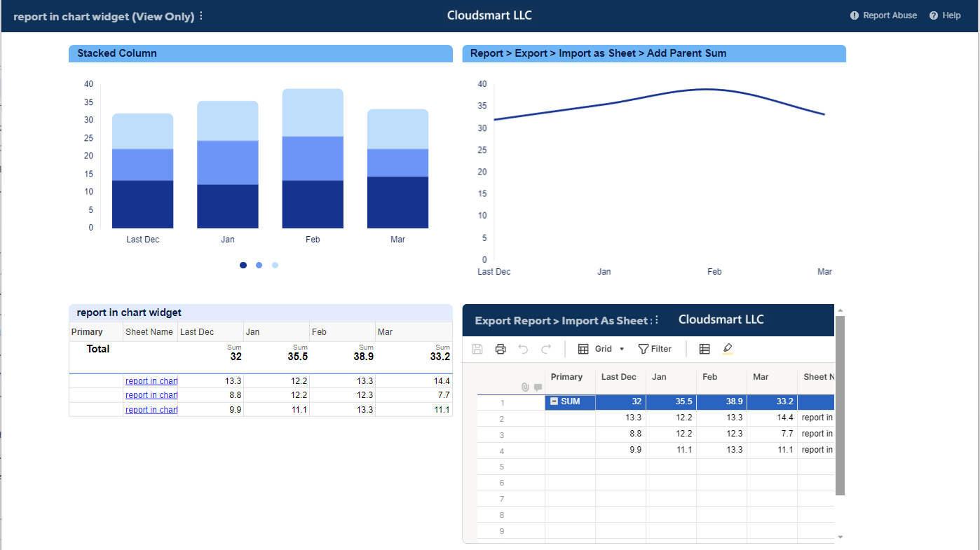
Task: Click the card view table icon
Action: click(705, 349)
